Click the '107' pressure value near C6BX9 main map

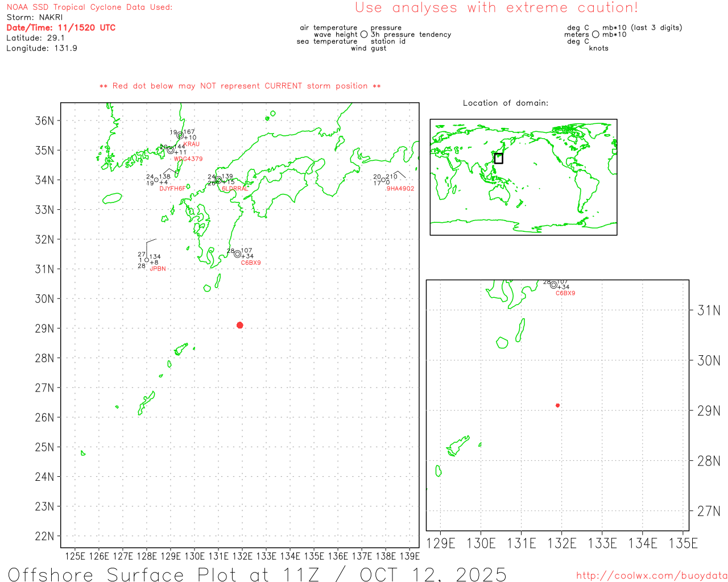tap(246, 251)
